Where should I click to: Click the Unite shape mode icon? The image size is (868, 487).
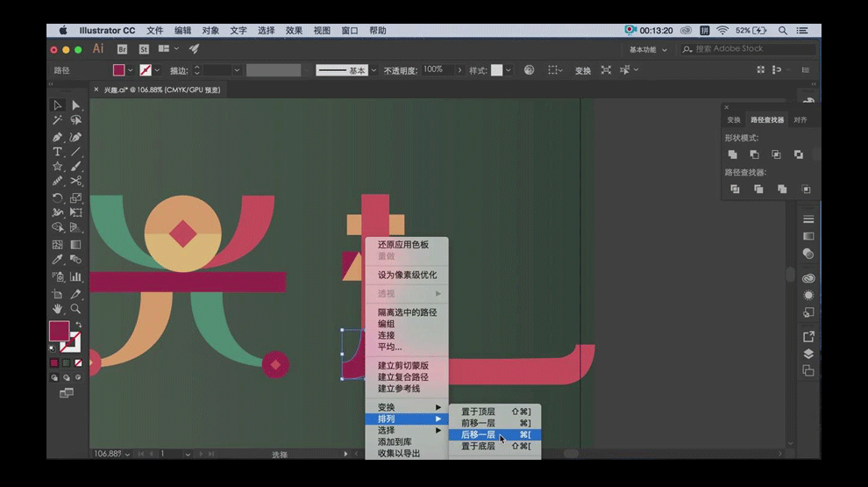pos(733,154)
